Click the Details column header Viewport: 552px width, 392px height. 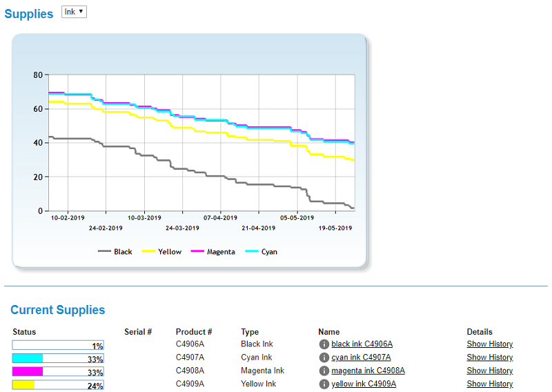click(480, 332)
